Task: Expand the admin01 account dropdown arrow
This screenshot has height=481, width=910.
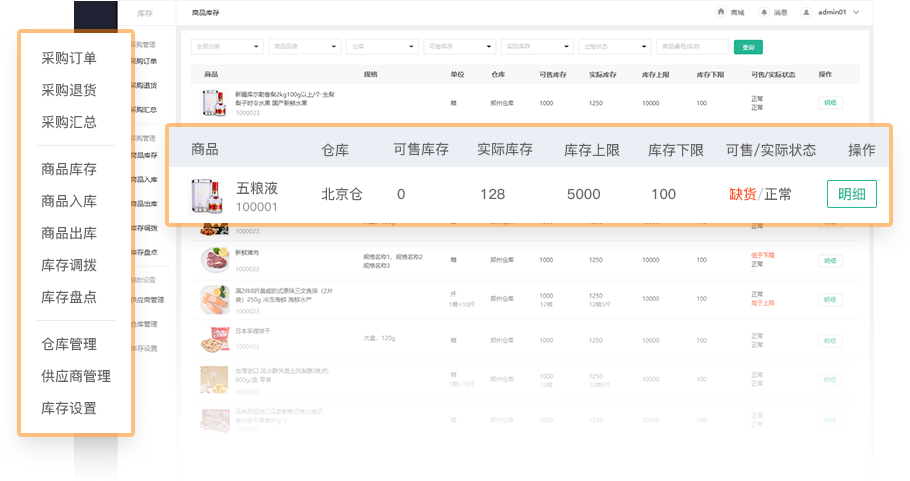Action: pyautogui.click(x=856, y=13)
